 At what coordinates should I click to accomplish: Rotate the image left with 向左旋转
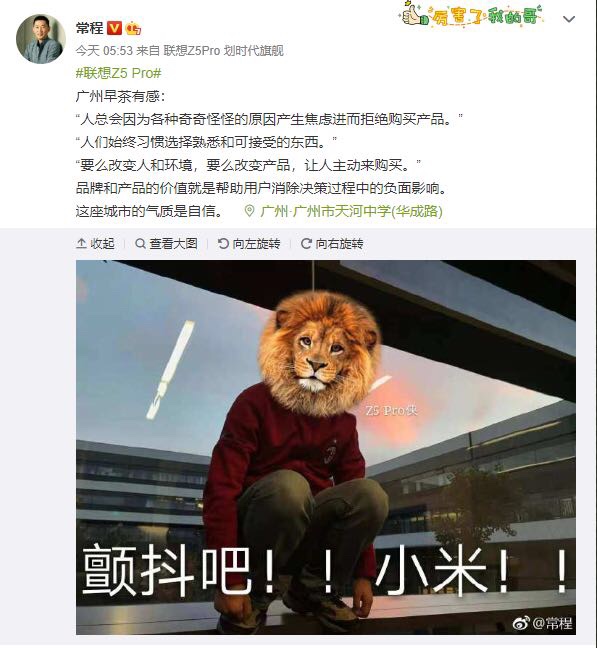point(249,244)
